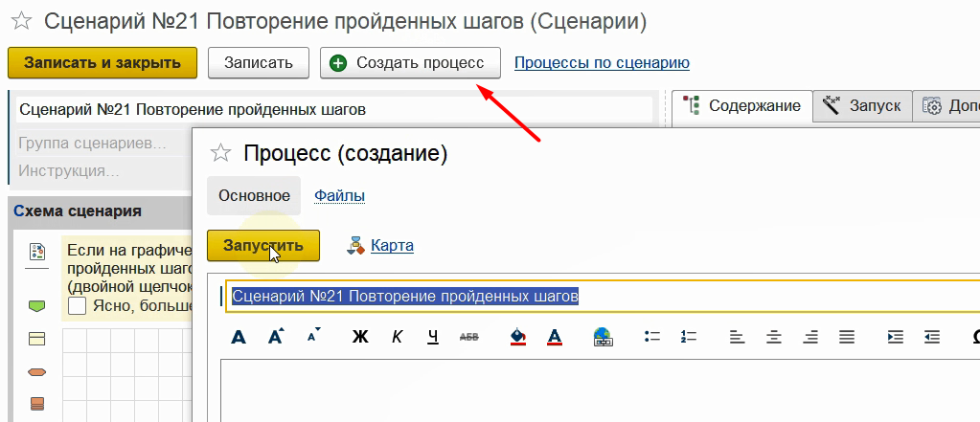Viewport: 980px width, 422px height.
Task: Justify the text alignment
Action: click(x=847, y=337)
